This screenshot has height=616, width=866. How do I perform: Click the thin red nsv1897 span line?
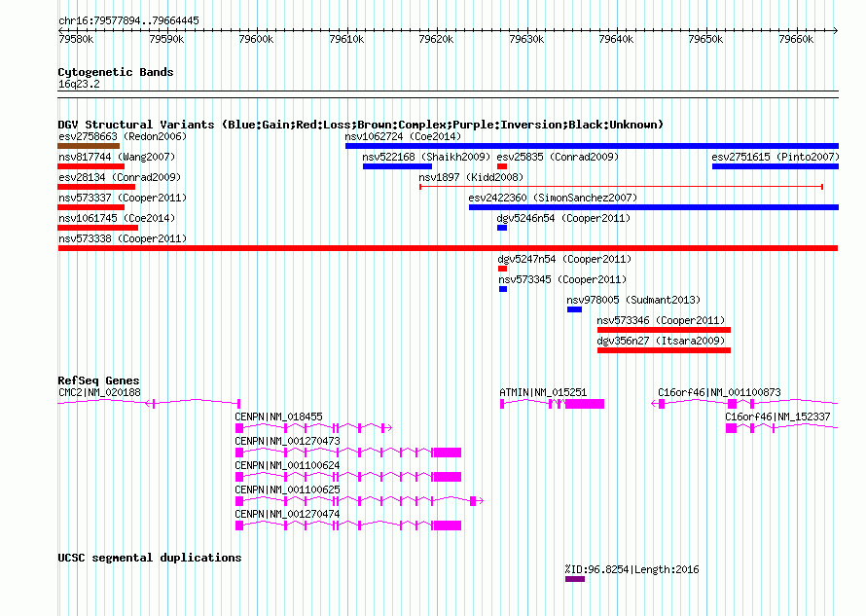(x=621, y=187)
